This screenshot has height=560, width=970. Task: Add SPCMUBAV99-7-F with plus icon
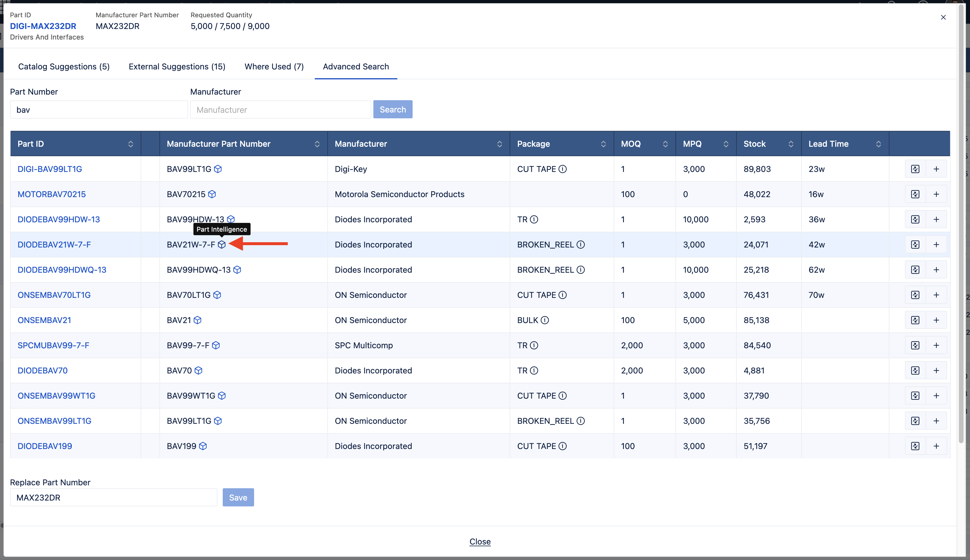(936, 345)
